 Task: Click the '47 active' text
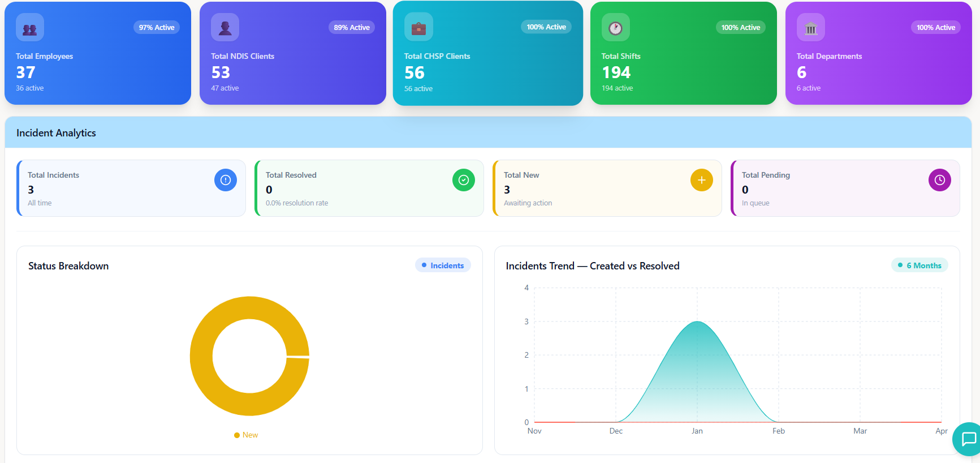[x=225, y=88]
